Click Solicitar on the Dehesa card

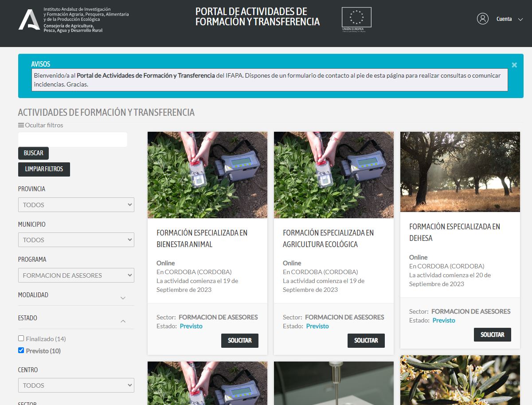coord(493,334)
